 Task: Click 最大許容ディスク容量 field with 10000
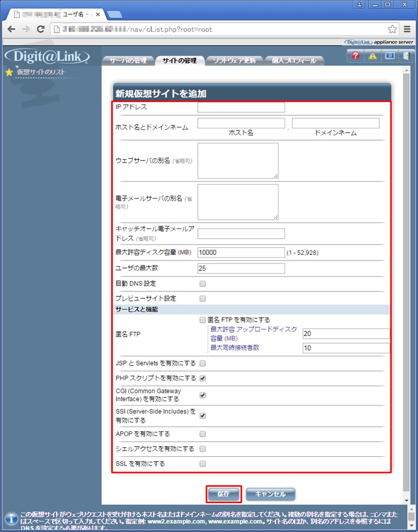pyautogui.click(x=241, y=252)
